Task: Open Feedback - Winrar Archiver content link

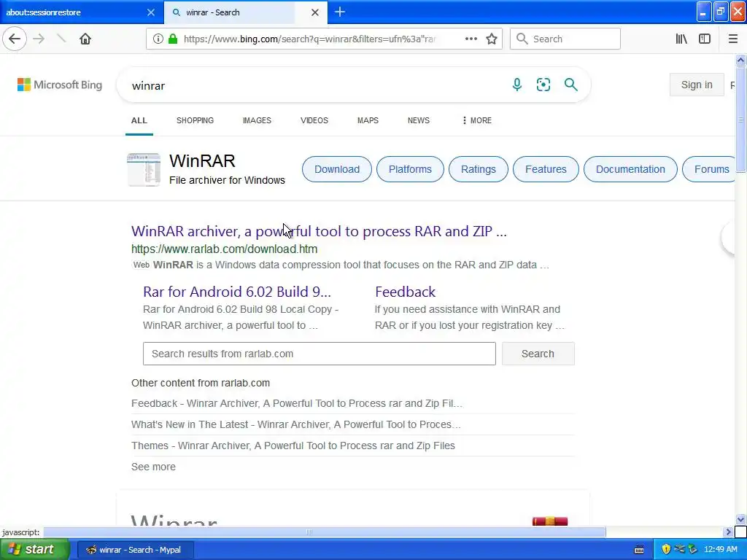Action: (297, 403)
